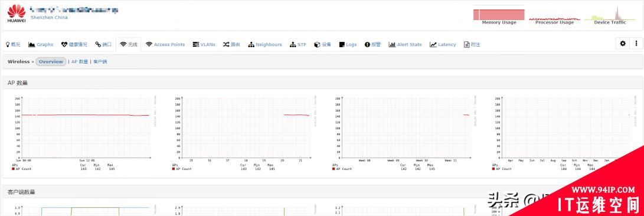Click the document icon of 附注 tab

coord(466,44)
